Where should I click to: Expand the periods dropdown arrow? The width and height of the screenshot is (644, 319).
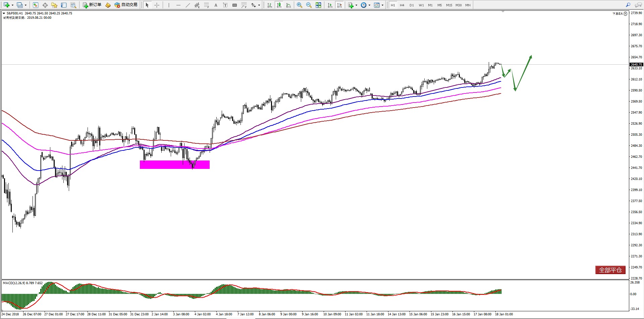[369, 5]
